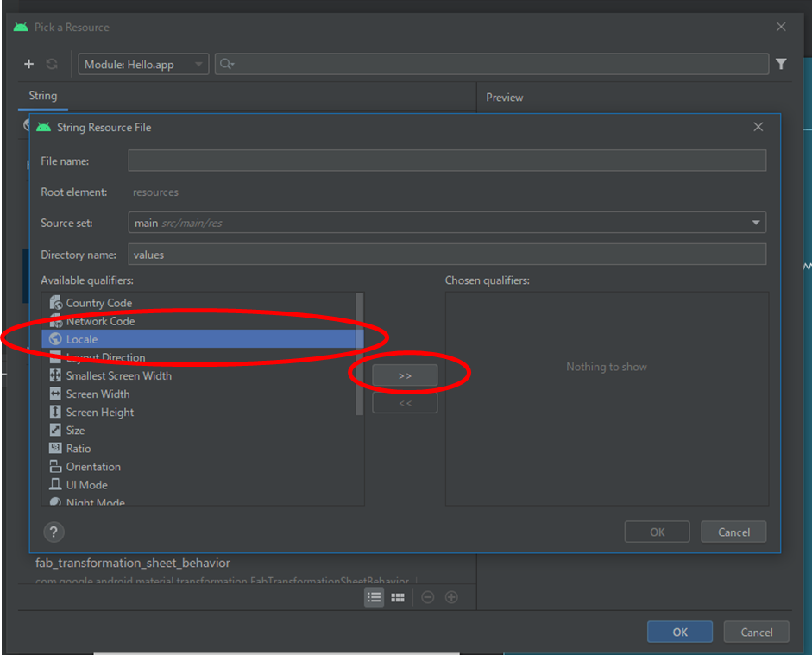
Task: Click the refresh resources icon
Action: [52, 64]
